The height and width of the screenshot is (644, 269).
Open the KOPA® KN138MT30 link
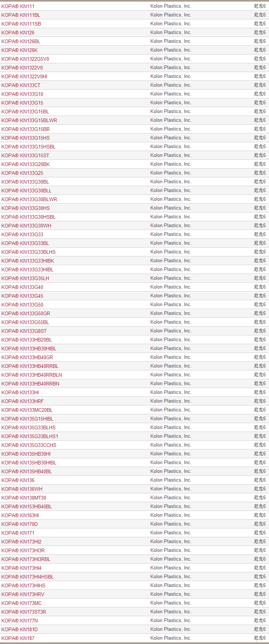24,498
